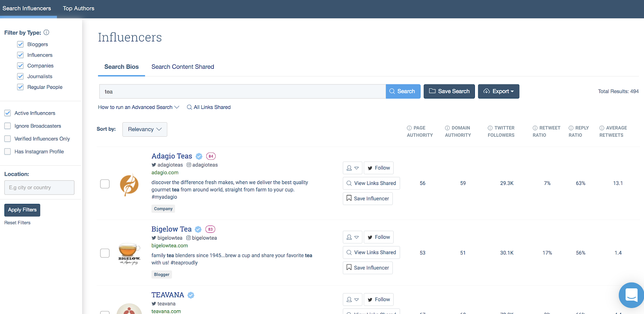Follow Adagio Teas on Twitter
This screenshot has height=314, width=644.
[x=379, y=168]
